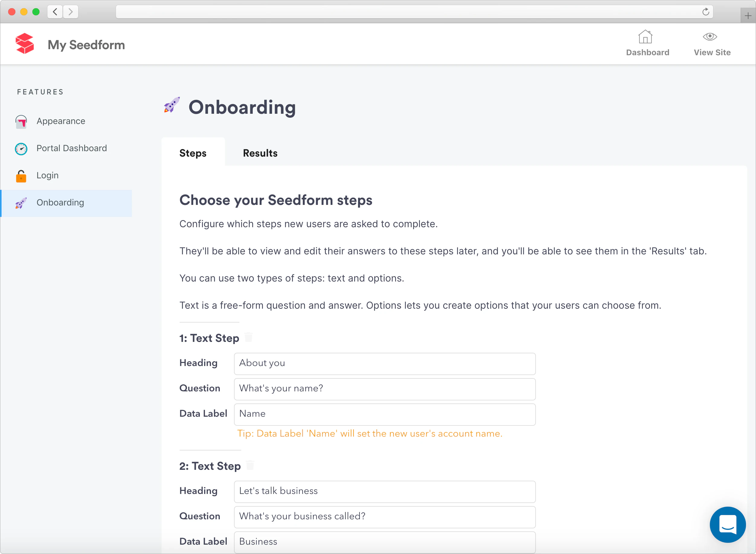Select the 'Business' data label field
Viewport: 756px width, 554px height.
[384, 542]
